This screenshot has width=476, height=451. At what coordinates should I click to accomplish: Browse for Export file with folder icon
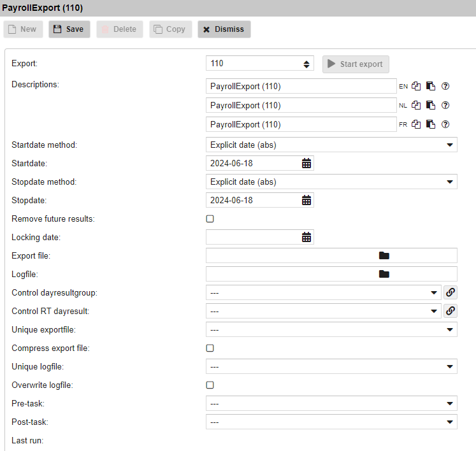click(x=384, y=256)
